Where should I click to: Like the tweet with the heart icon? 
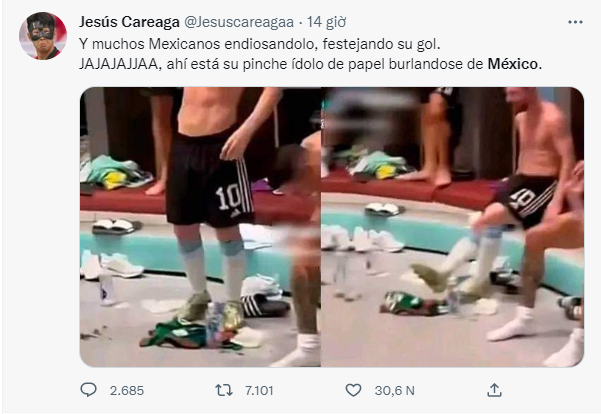(353, 390)
